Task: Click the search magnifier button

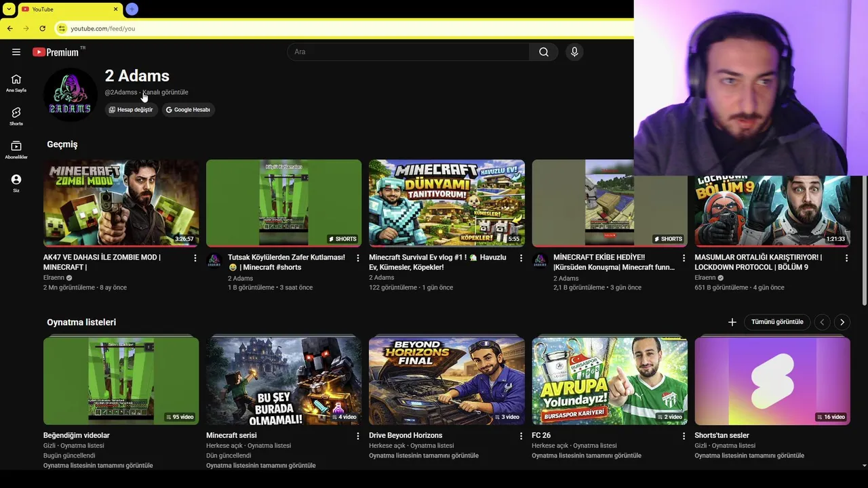Action: pyautogui.click(x=544, y=52)
